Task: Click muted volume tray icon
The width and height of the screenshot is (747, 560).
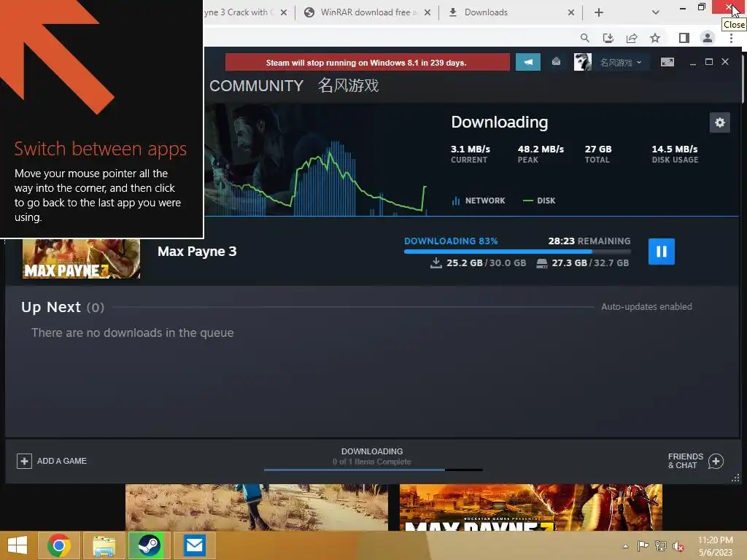Action: tap(678, 545)
